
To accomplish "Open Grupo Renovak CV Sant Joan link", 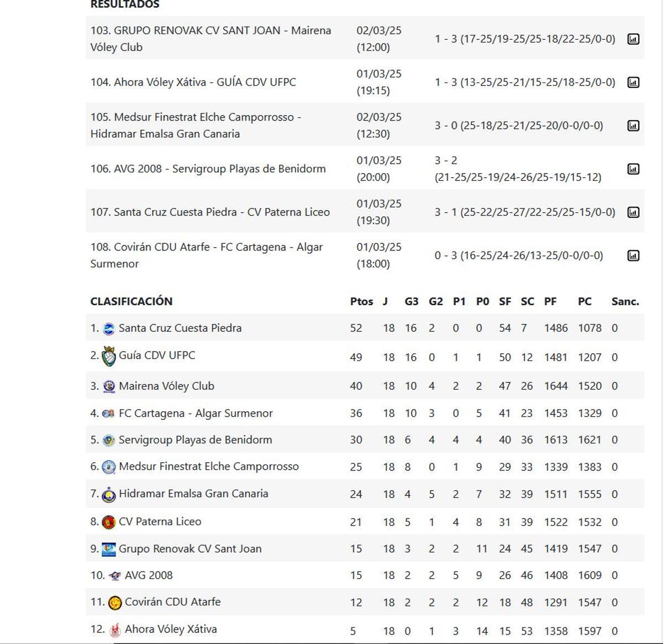I will [x=190, y=549].
